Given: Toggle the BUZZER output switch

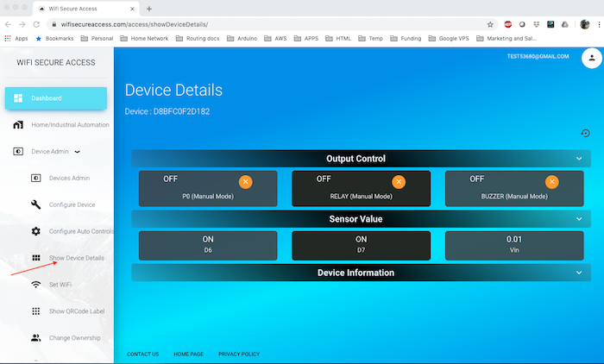Looking at the screenshot, I should coord(552,182).
